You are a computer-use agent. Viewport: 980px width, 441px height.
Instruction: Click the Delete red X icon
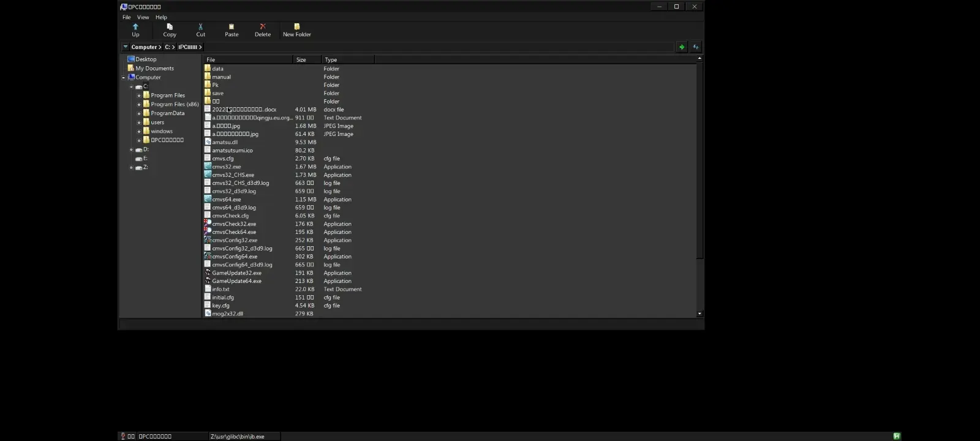click(x=263, y=26)
